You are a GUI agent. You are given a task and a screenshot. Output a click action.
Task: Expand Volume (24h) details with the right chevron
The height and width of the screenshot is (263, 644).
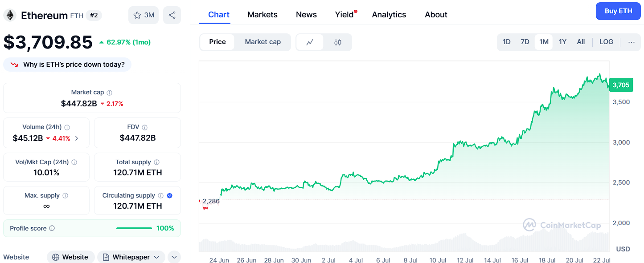point(77,138)
